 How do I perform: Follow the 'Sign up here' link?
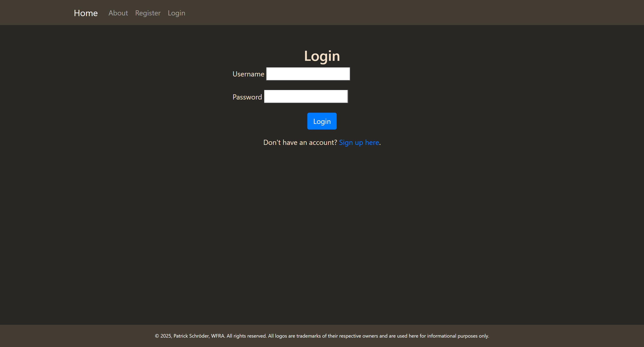[x=359, y=142]
